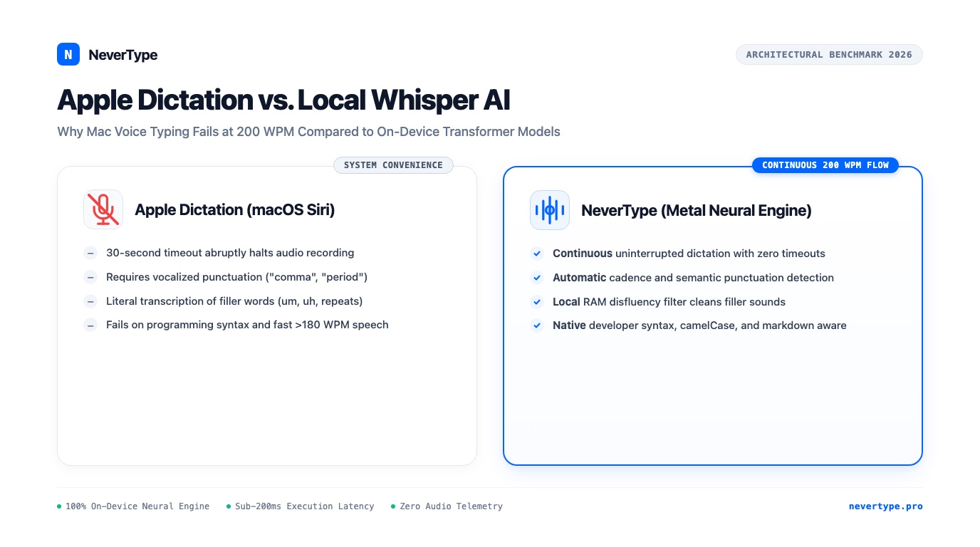Click the minus icon beside 30-second timeout
This screenshot has width=980, height=547.
[x=90, y=253]
